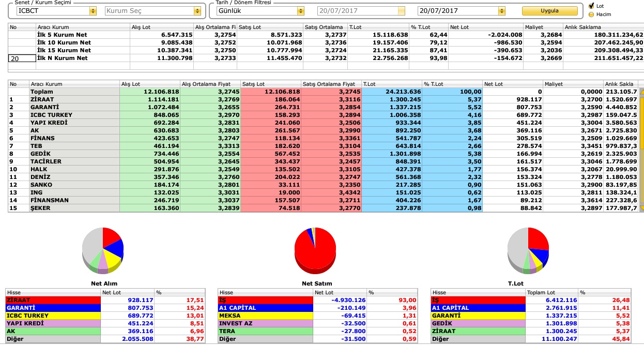Click the Toplam Lot header in T.Lot legend
644x345 pixels.
551,292
